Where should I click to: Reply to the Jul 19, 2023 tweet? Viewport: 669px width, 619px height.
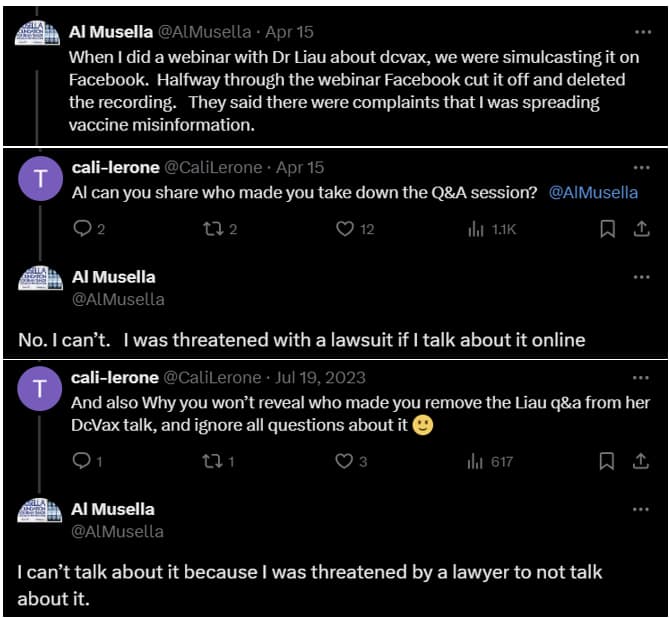point(83,461)
